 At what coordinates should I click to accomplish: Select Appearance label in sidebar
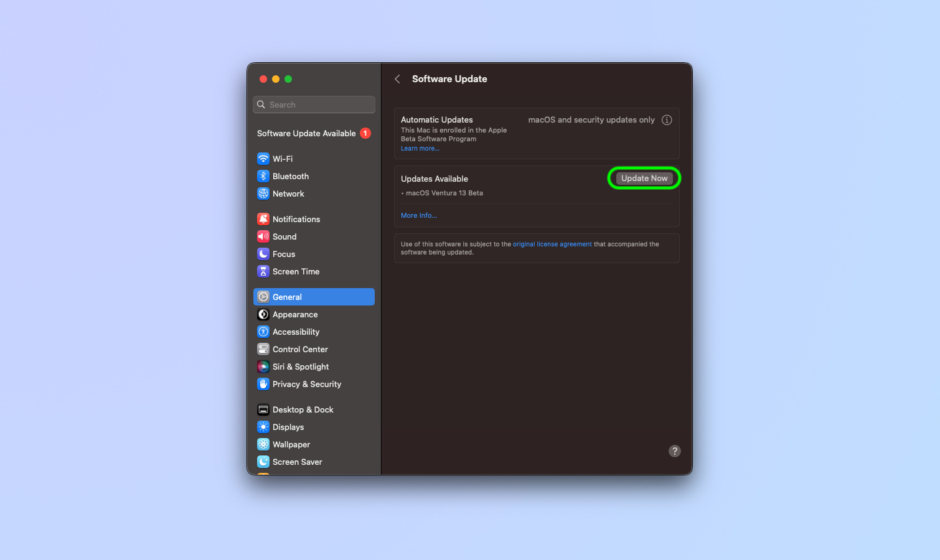point(295,314)
